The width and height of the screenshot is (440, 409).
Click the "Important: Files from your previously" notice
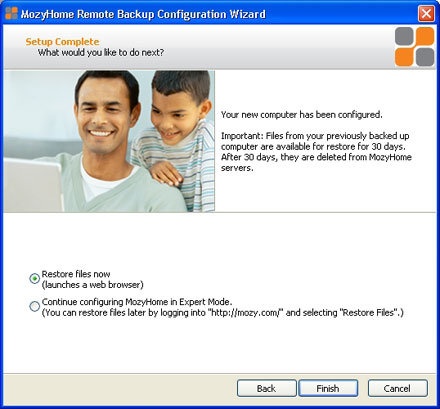point(316,152)
